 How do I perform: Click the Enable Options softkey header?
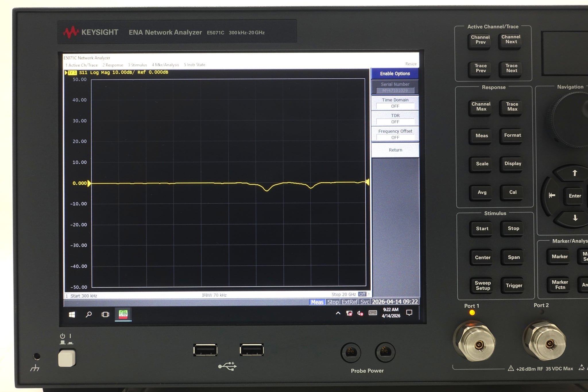395,74
